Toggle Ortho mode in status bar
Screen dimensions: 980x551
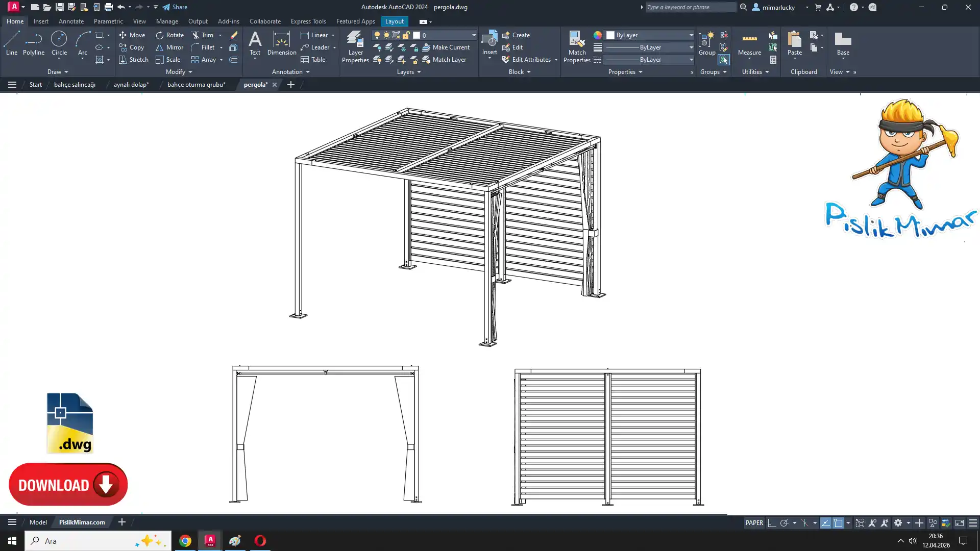(772, 523)
